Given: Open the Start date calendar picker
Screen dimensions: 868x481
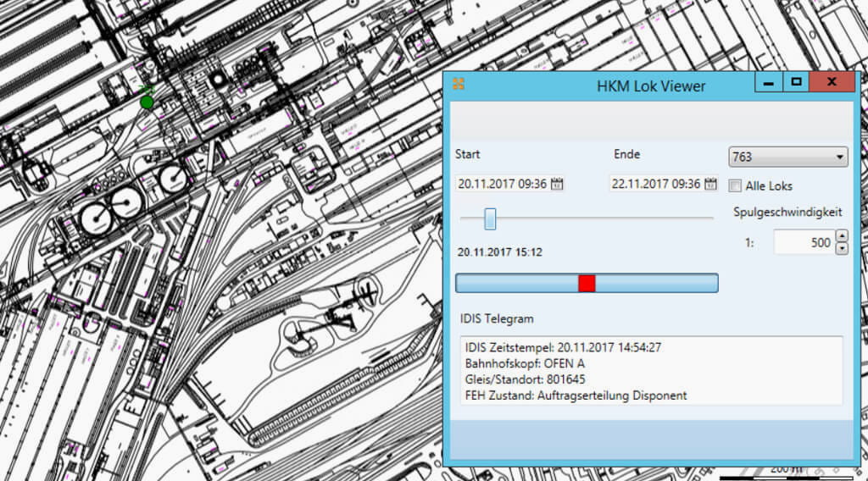Looking at the screenshot, I should tap(557, 184).
